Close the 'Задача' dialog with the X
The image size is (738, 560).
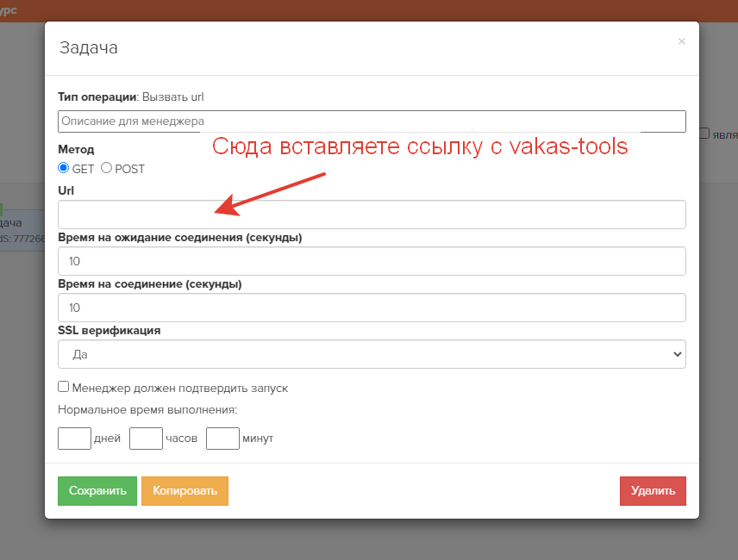tap(681, 40)
